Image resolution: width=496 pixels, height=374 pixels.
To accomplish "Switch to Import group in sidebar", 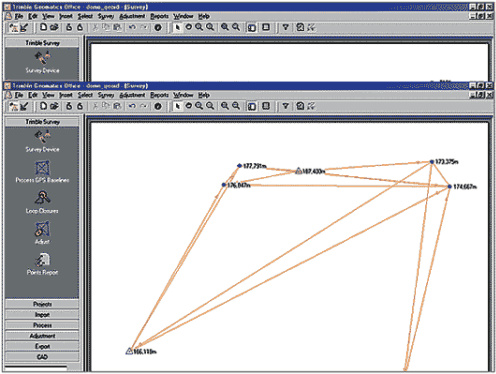I will coord(42,315).
